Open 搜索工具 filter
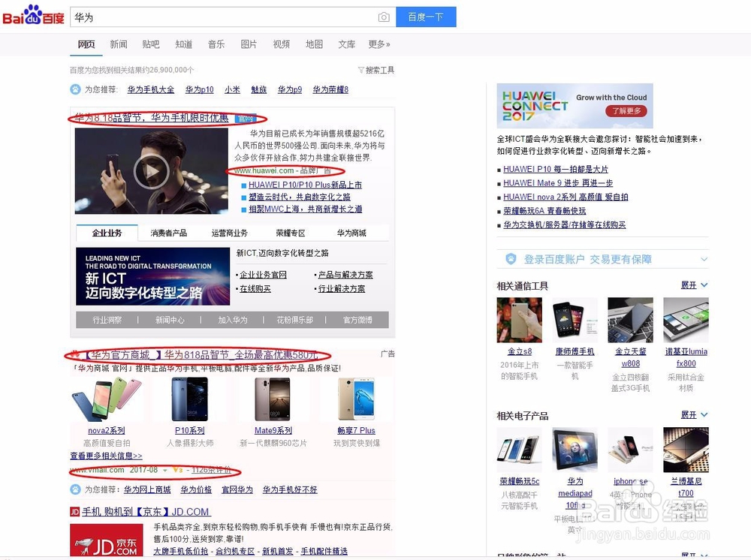The width and height of the screenshot is (751, 560). [x=376, y=70]
